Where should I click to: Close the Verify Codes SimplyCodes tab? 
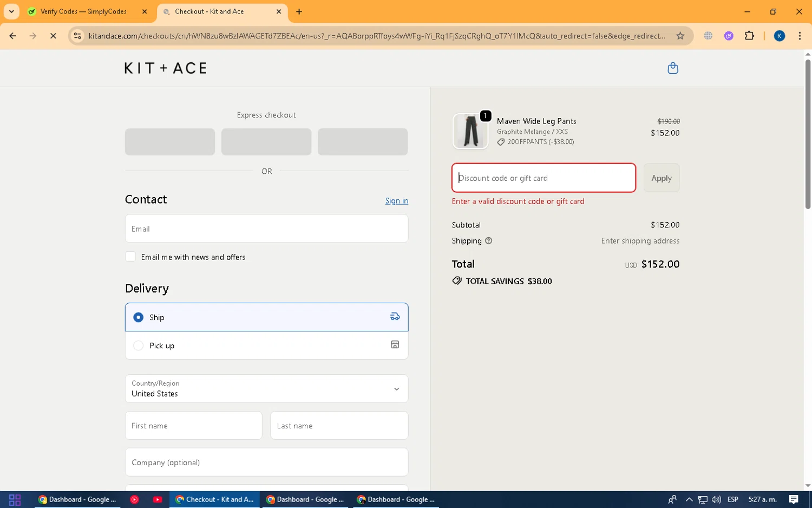[x=145, y=11]
